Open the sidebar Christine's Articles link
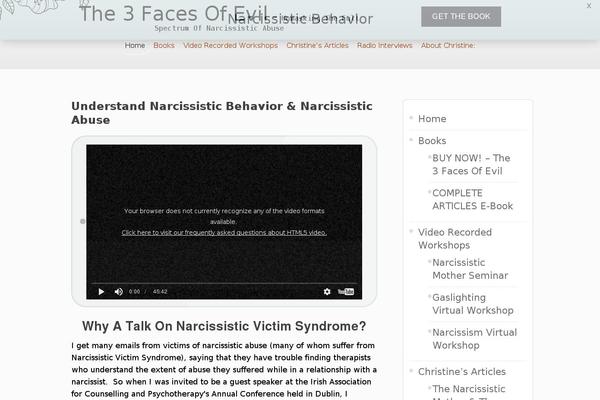The image size is (600, 400). coord(462,372)
